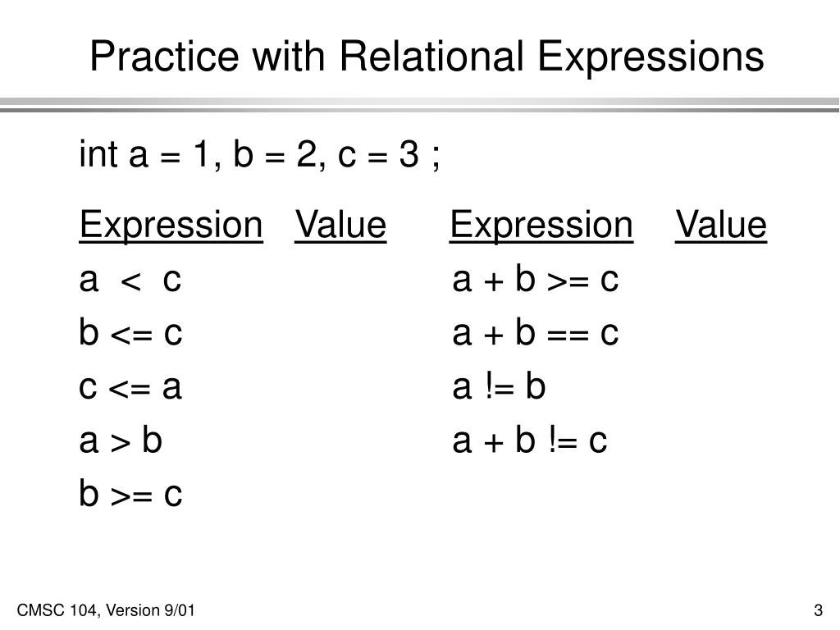Viewport: 840px width, 630px height.
Task: Click the slide title Practice with Relational Expressions
Action: (427, 57)
